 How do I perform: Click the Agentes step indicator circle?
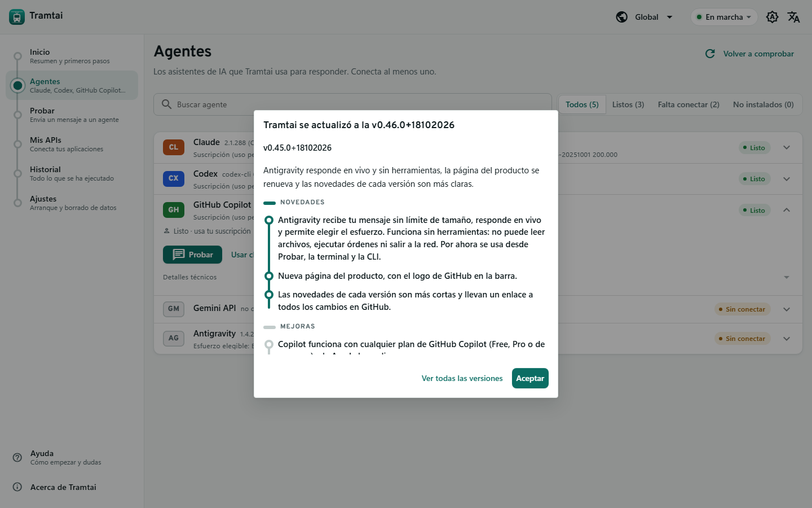tap(18, 85)
